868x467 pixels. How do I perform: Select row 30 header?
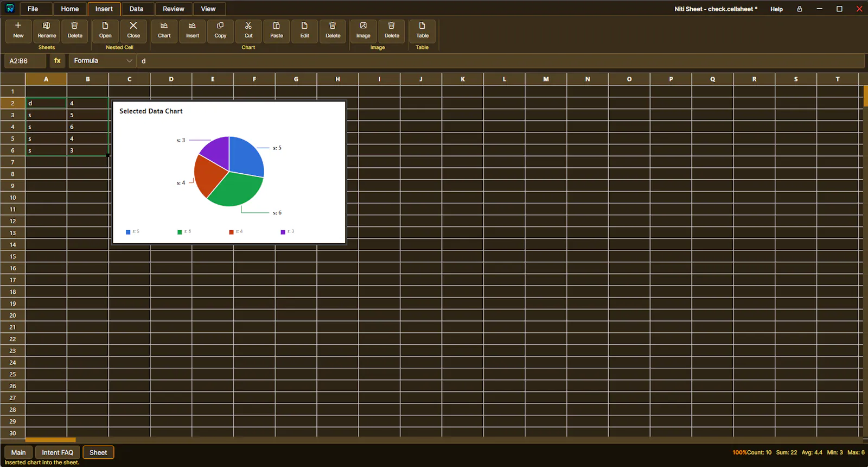pos(12,433)
